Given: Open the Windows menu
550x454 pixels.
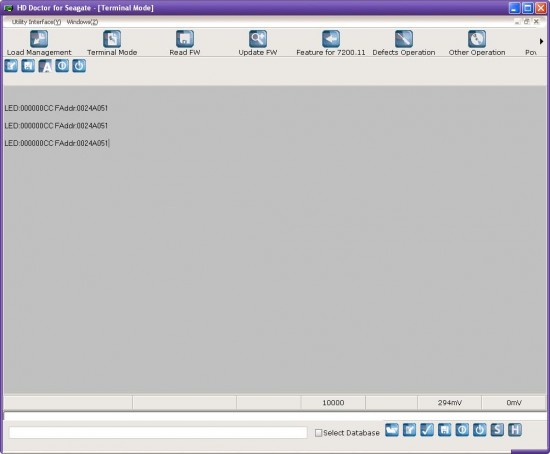Looking at the screenshot, I should (x=82, y=22).
